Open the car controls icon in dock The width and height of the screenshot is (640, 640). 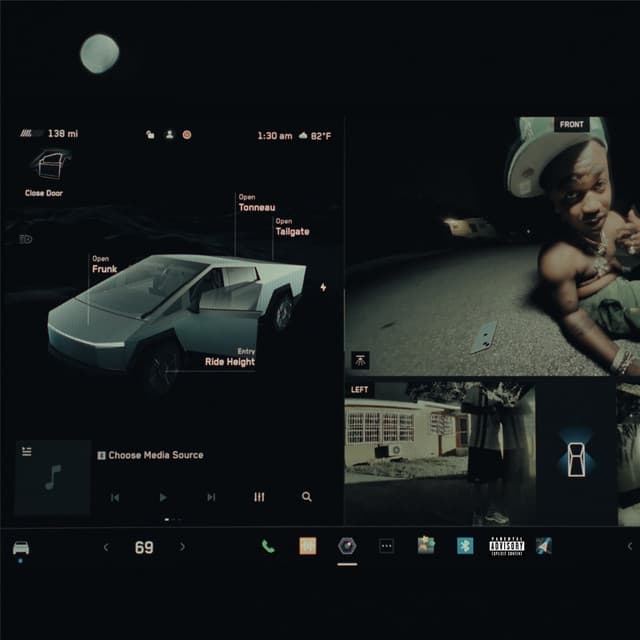point(21,547)
